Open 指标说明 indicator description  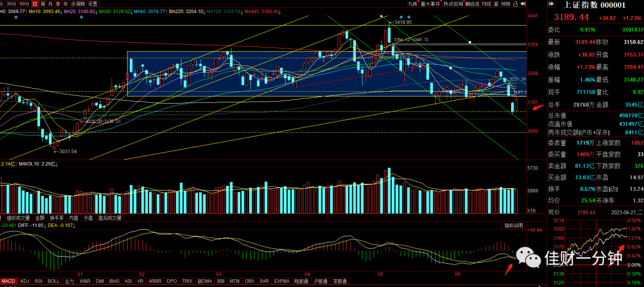click(x=514, y=226)
